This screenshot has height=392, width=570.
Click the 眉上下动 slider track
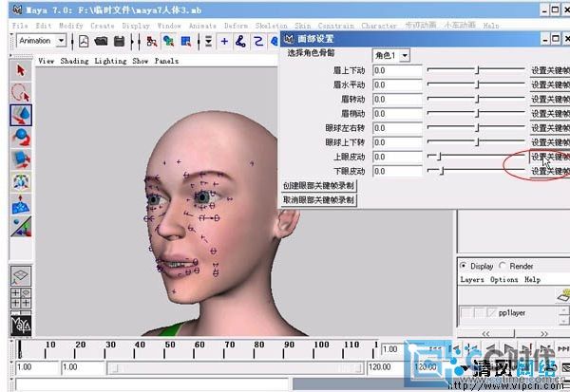coord(476,69)
